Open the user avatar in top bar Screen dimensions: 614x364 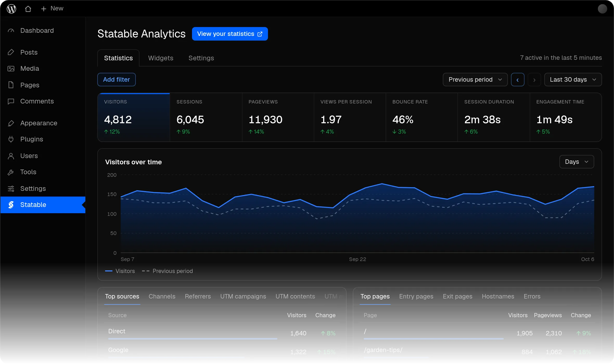click(602, 9)
